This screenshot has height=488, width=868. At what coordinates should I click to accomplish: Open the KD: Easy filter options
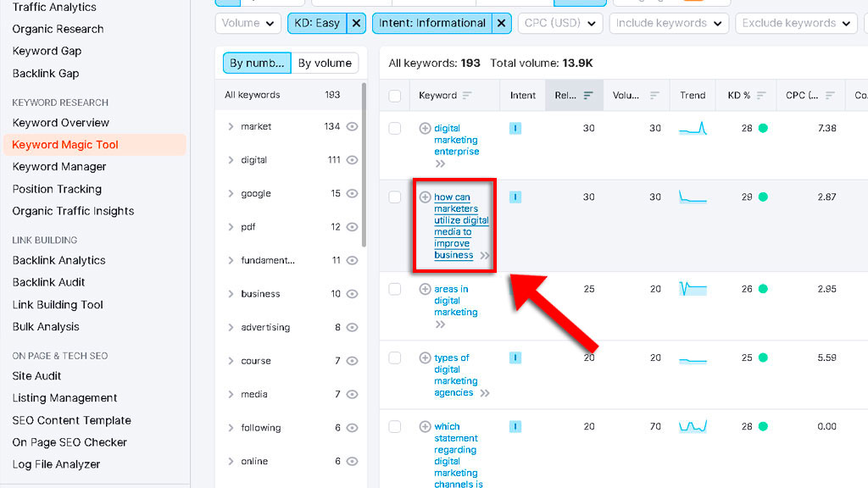tap(317, 23)
